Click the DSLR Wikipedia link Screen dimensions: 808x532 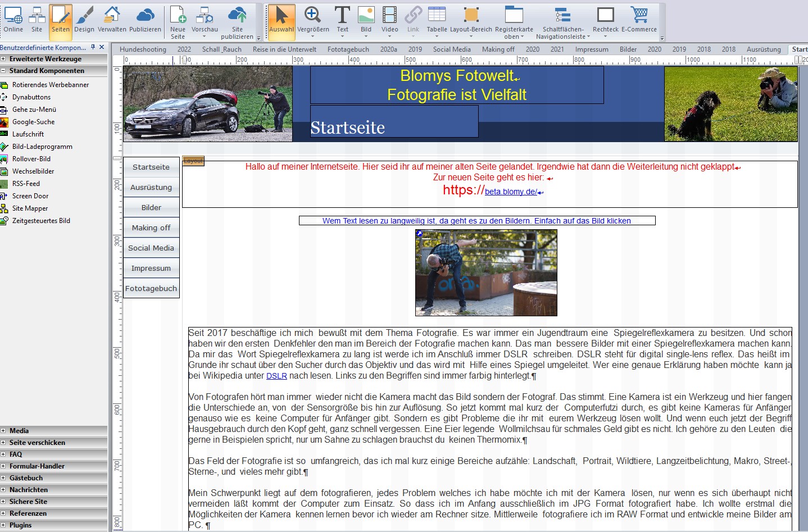[276, 376]
